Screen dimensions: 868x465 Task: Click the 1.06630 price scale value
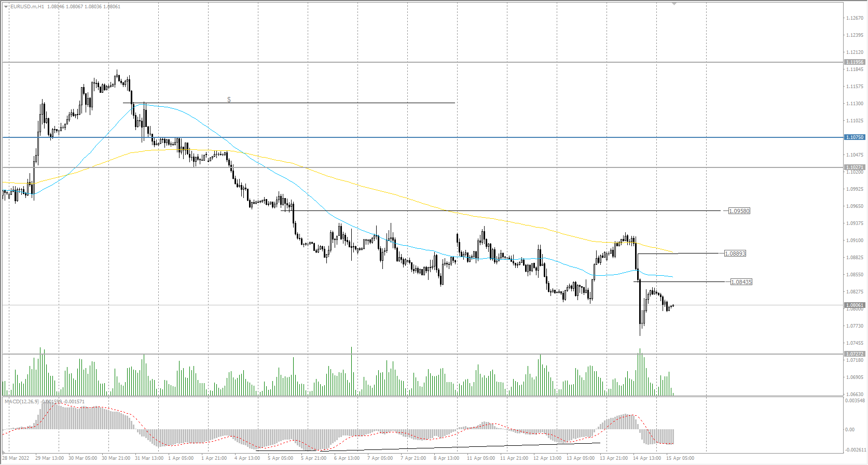point(855,394)
